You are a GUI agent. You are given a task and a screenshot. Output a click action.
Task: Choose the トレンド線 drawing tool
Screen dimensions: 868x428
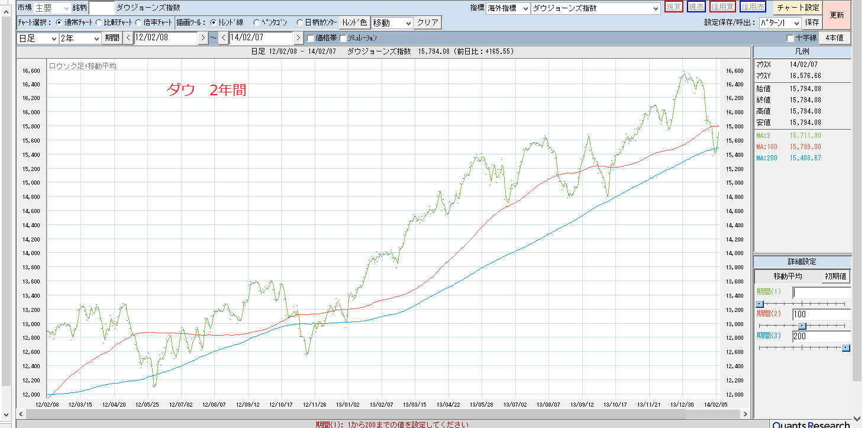click(x=214, y=22)
